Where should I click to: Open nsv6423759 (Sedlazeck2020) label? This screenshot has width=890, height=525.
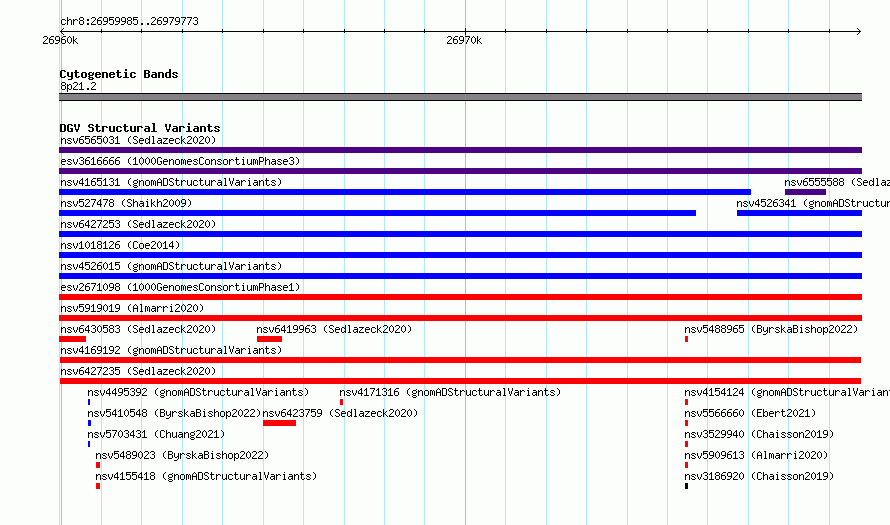[x=340, y=413]
